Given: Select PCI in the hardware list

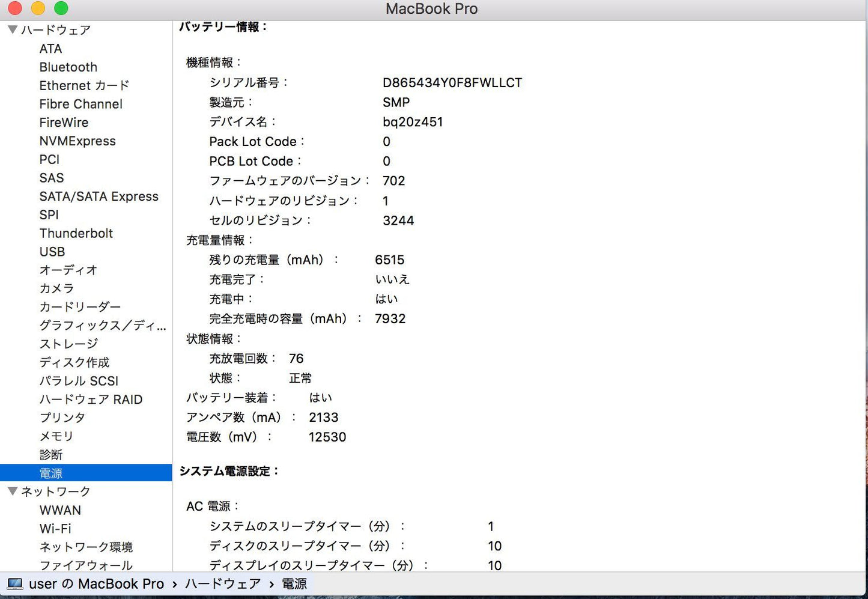Looking at the screenshot, I should click(49, 159).
